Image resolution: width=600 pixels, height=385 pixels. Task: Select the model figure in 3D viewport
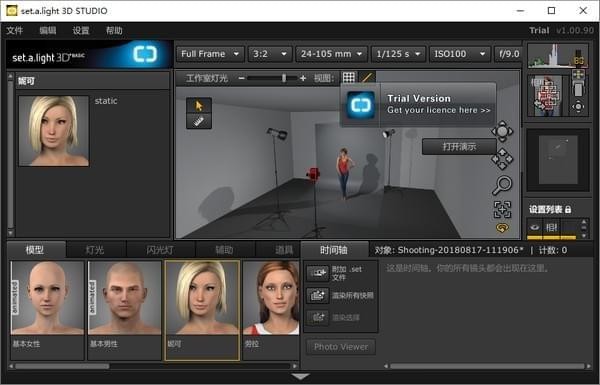click(344, 173)
